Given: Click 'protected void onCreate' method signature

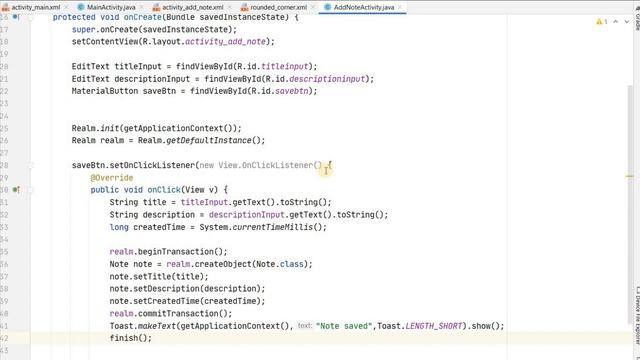Looking at the screenshot, I should tap(107, 17).
